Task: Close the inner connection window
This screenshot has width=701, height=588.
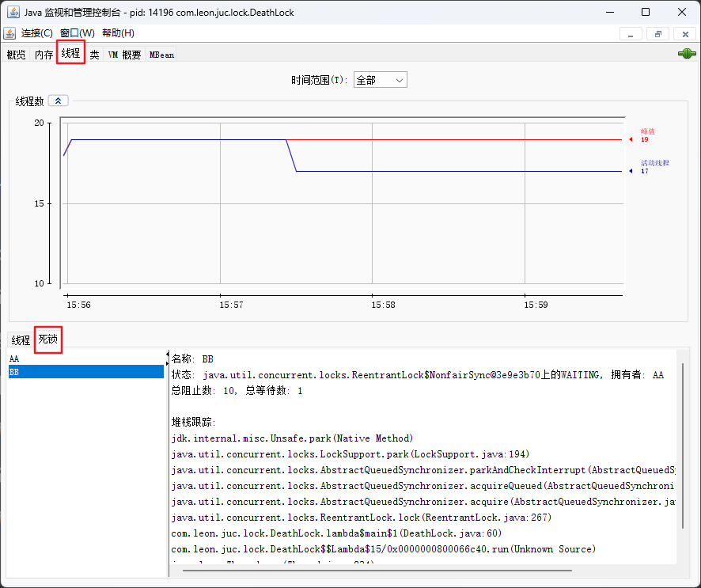Action: click(683, 33)
